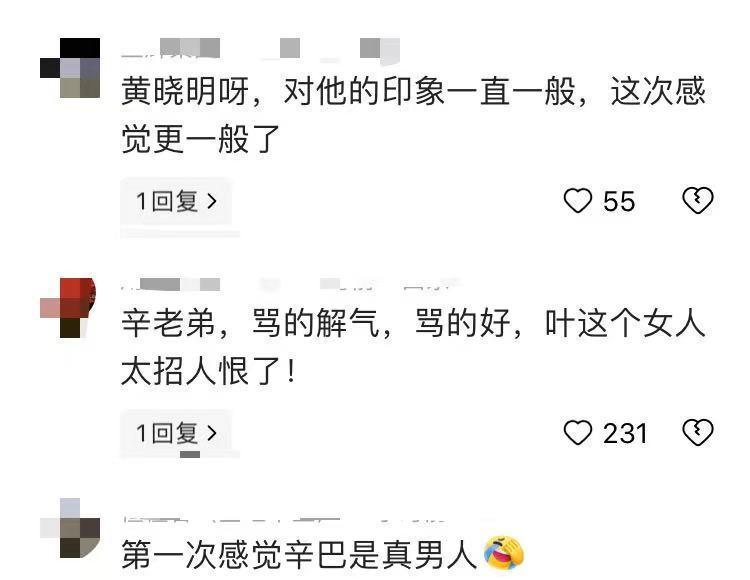Select the comment text starting 辛老弟
Screen dimensions: 750x580
click(414, 347)
